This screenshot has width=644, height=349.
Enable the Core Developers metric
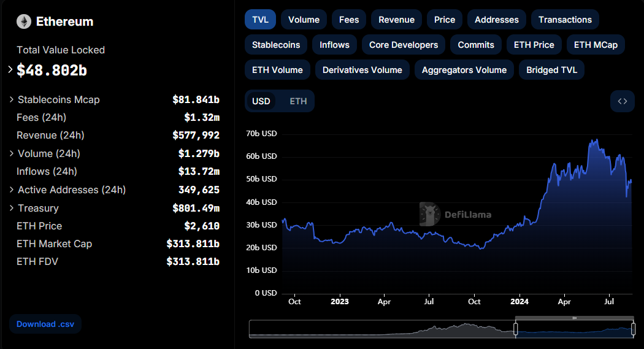coord(404,45)
